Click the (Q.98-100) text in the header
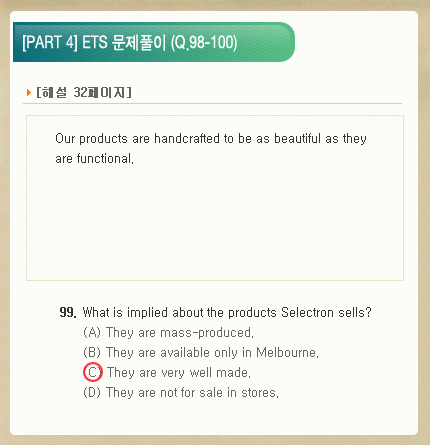 click(204, 43)
